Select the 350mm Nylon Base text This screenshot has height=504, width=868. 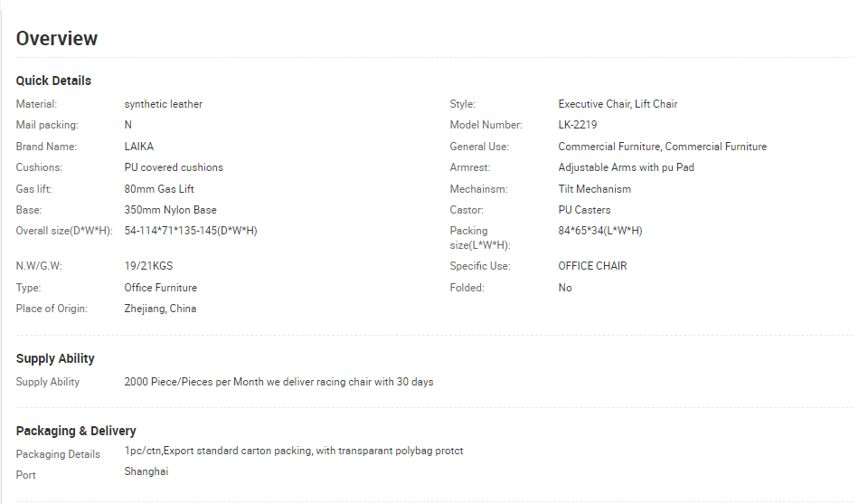tap(171, 210)
